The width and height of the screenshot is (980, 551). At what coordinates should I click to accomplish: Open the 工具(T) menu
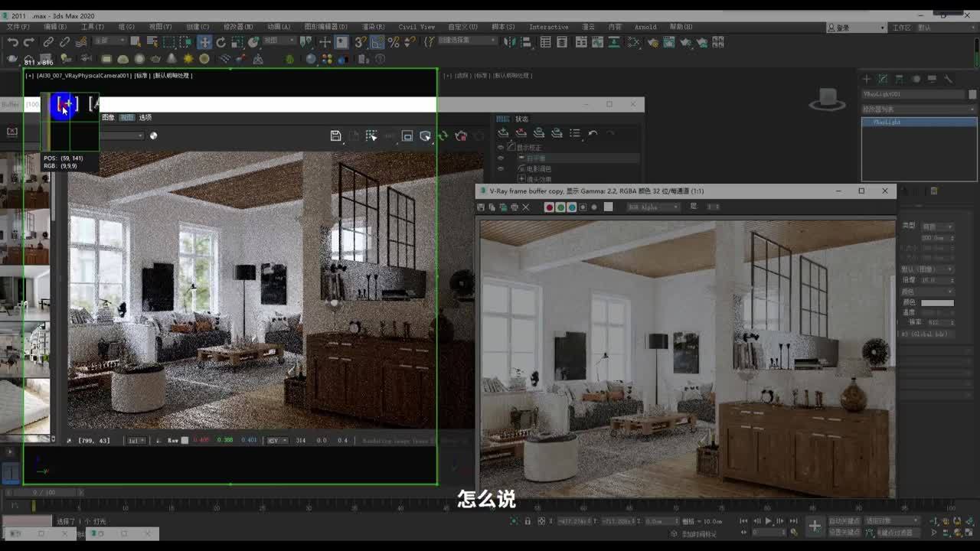coord(93,27)
